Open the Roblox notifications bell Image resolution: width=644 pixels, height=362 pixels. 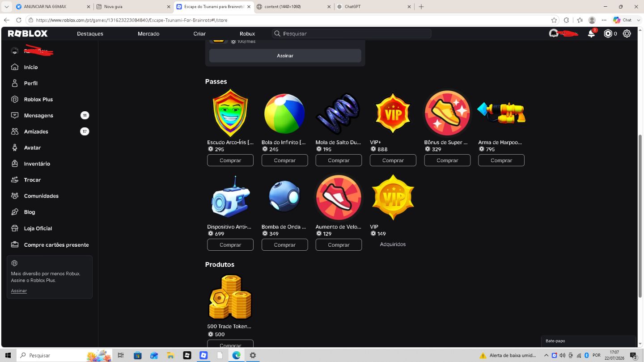click(x=591, y=34)
